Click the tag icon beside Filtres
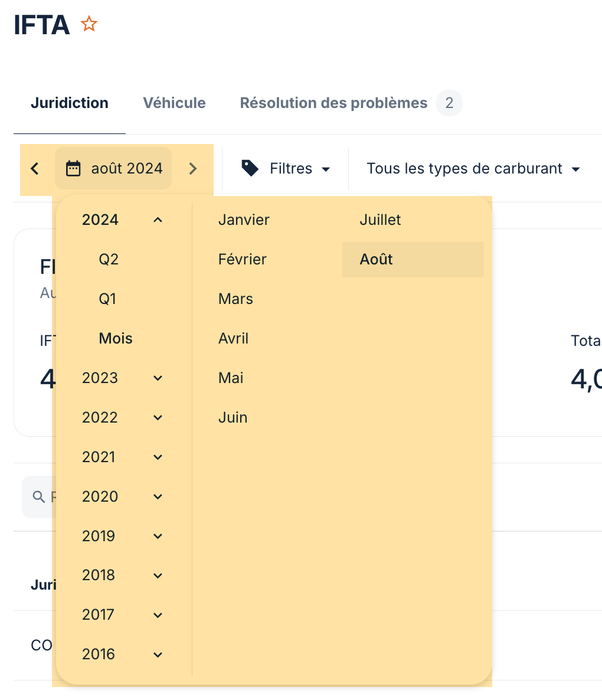Image resolution: width=602 pixels, height=700 pixels. (250, 169)
